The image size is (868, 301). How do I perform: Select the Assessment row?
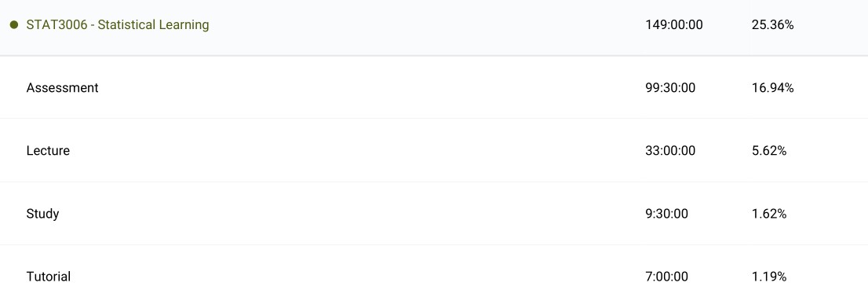point(434,87)
